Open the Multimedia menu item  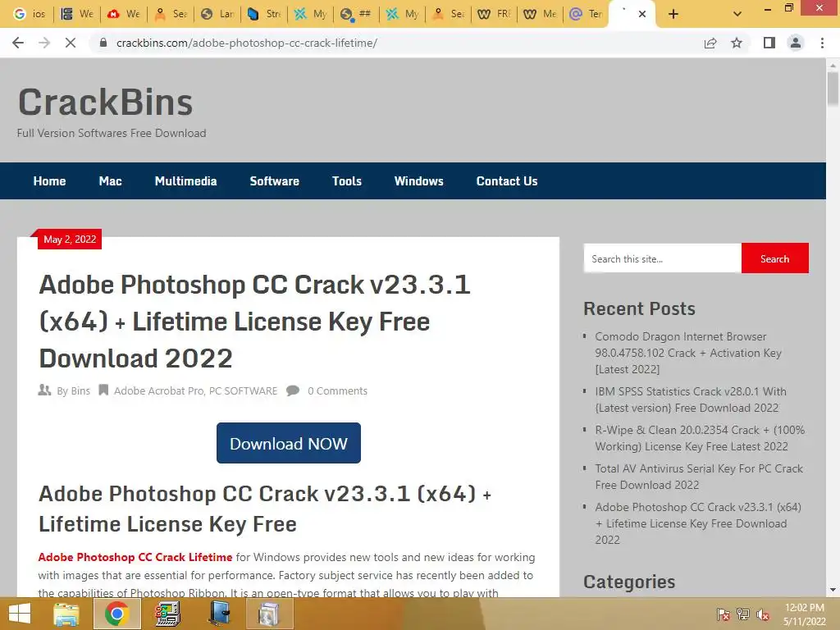tap(186, 181)
